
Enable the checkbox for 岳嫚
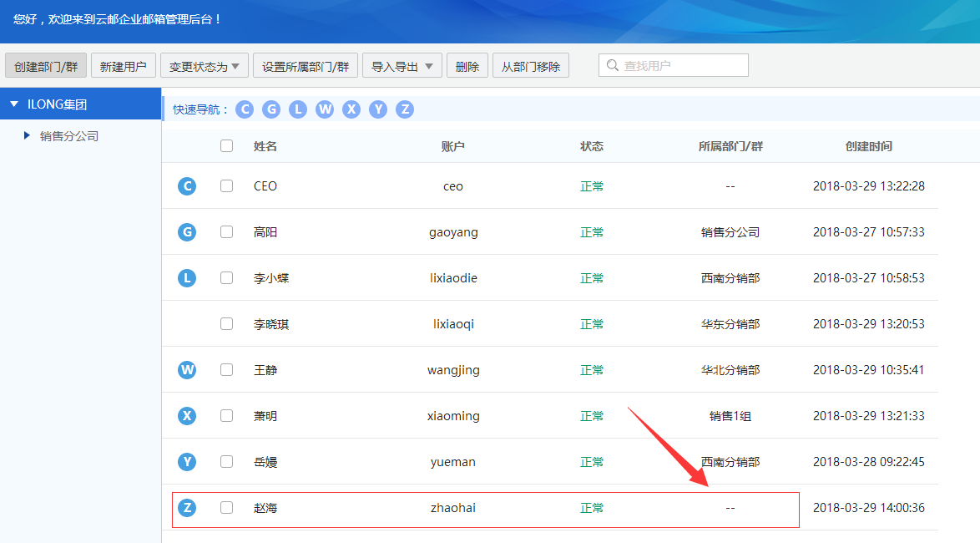tap(227, 462)
